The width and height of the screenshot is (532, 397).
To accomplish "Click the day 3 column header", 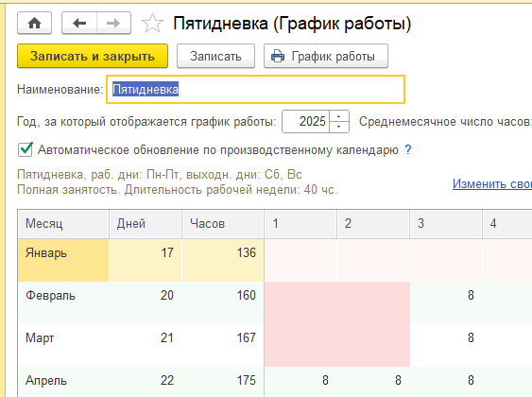I will [x=446, y=224].
